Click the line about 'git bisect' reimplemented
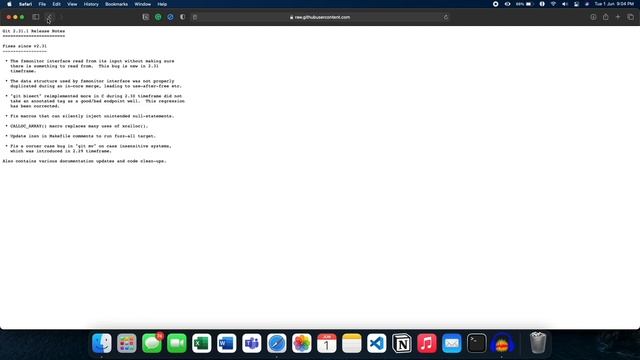 click(96, 96)
